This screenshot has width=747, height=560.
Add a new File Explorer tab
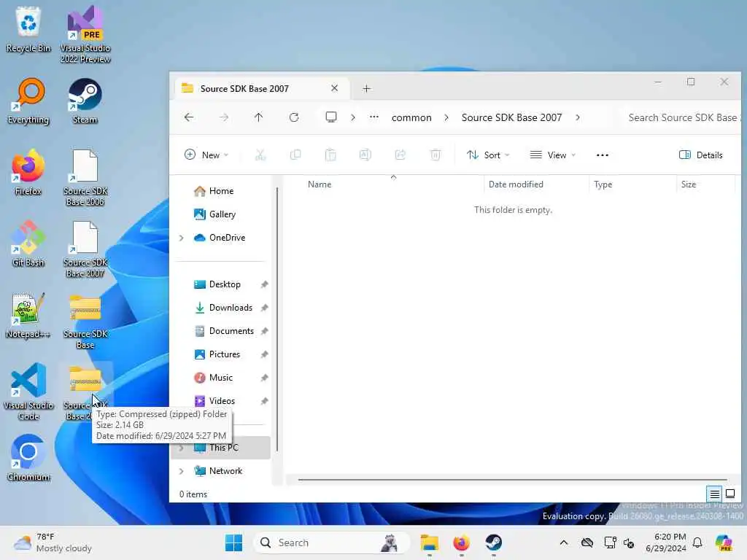pyautogui.click(x=366, y=88)
